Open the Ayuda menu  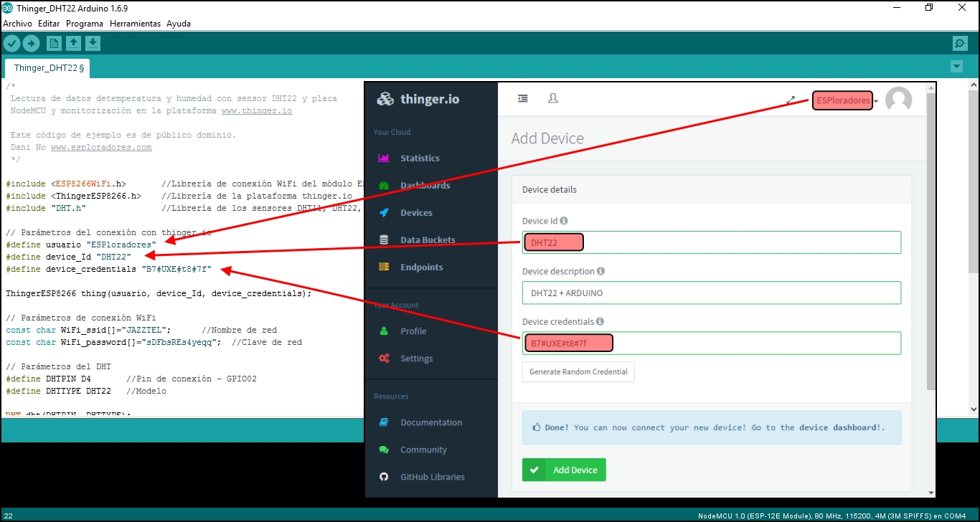click(x=179, y=24)
